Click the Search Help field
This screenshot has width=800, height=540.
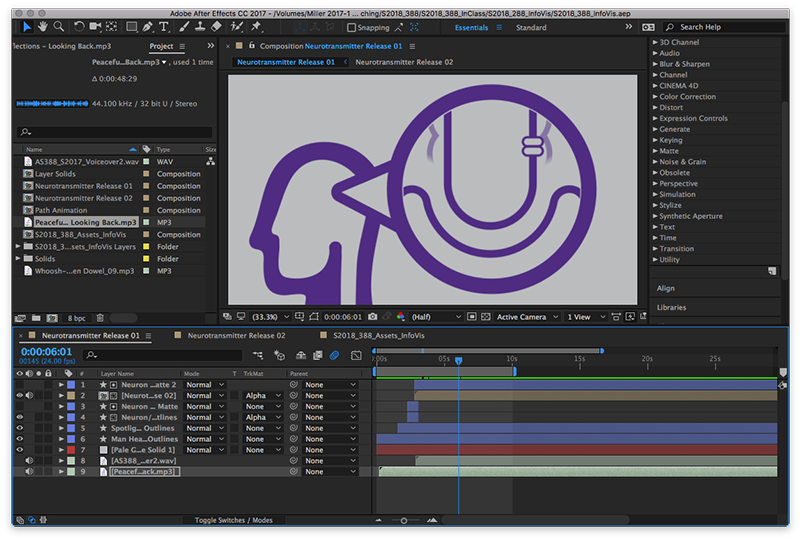pos(724,27)
